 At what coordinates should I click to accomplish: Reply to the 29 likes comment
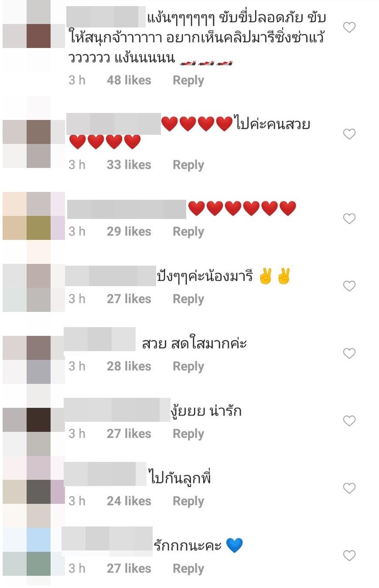(x=188, y=232)
